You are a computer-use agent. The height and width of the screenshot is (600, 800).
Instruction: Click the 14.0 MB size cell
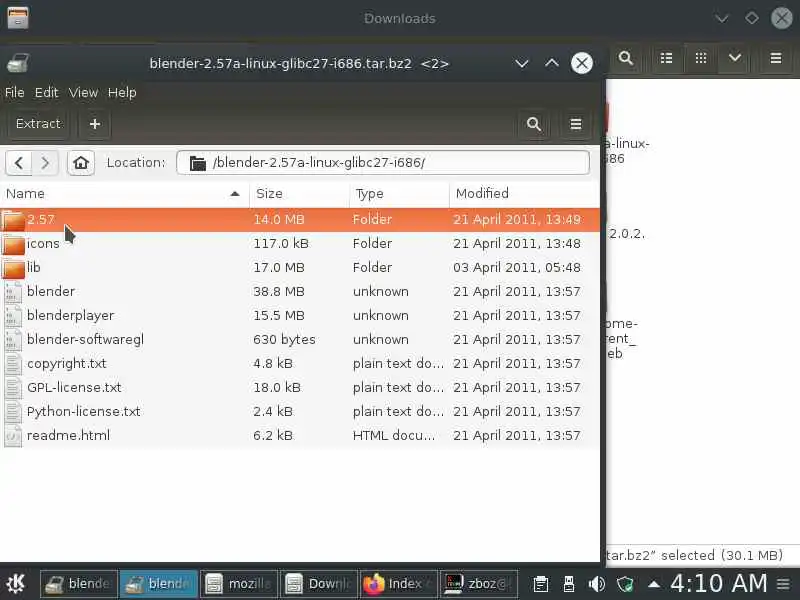tap(279, 219)
